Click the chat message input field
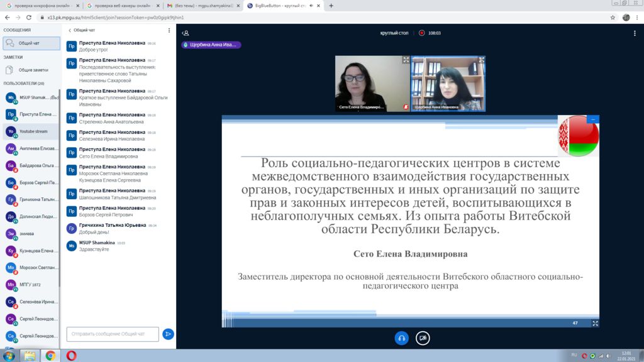The height and width of the screenshot is (362, 644). pyautogui.click(x=112, y=334)
